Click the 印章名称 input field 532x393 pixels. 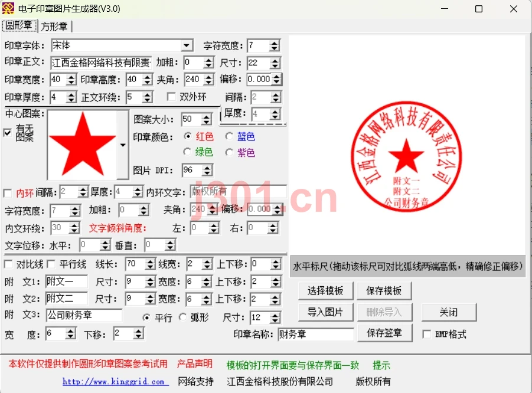click(x=315, y=335)
